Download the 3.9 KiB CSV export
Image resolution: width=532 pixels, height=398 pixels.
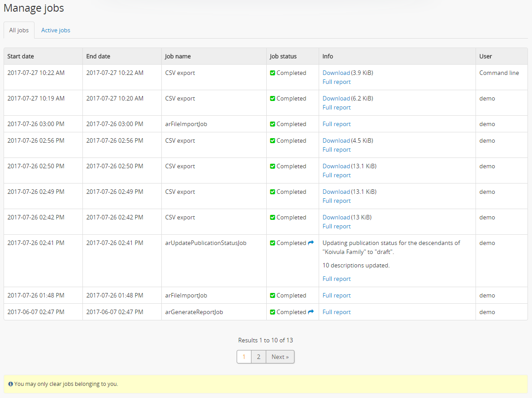coord(336,73)
